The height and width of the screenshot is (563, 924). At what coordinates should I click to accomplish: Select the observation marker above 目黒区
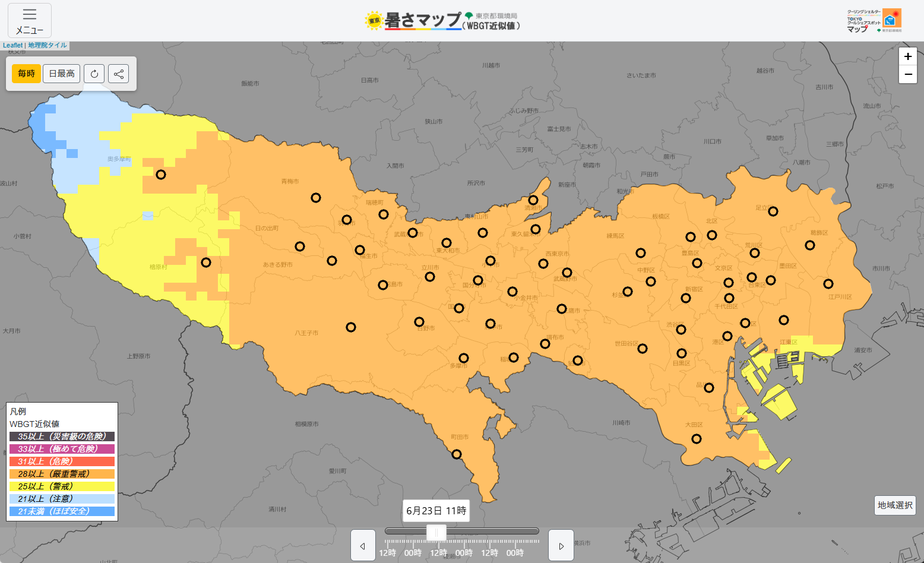[682, 353]
